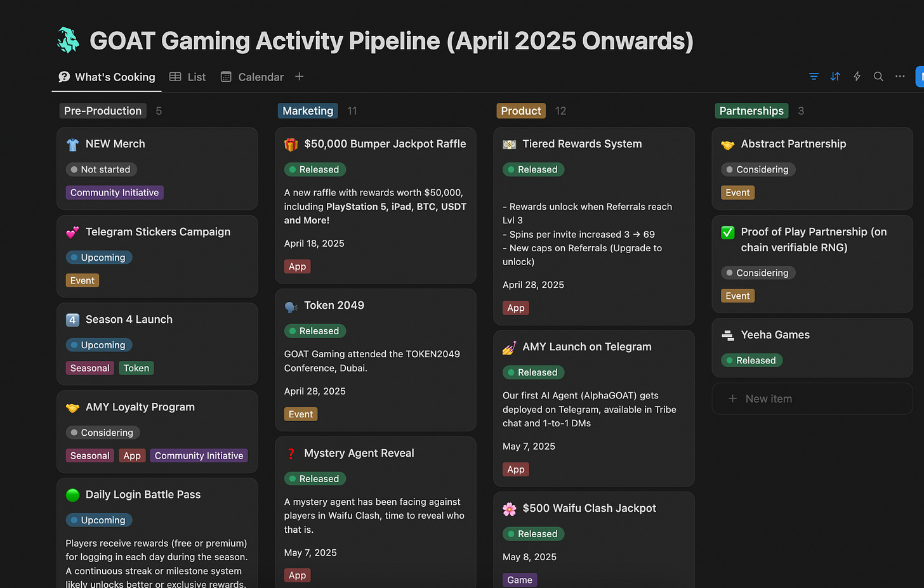
Task: Open the Token 2049 card title
Action: (x=334, y=305)
